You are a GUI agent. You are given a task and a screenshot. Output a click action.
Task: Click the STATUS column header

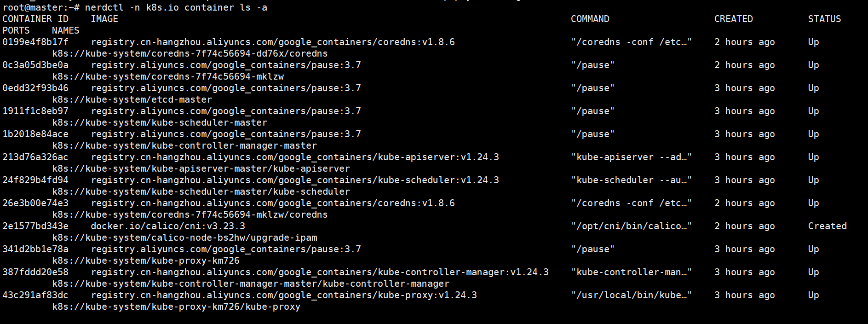(x=824, y=19)
